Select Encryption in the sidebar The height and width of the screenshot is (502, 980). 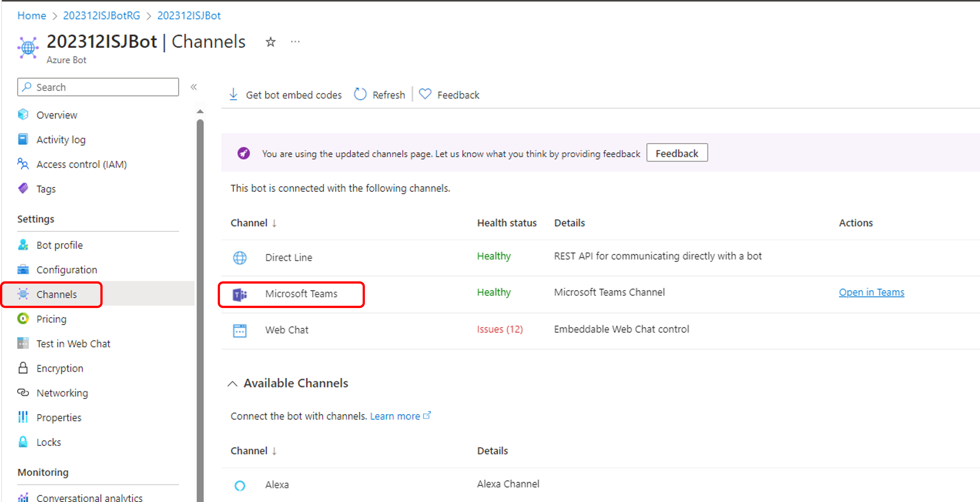[60, 368]
